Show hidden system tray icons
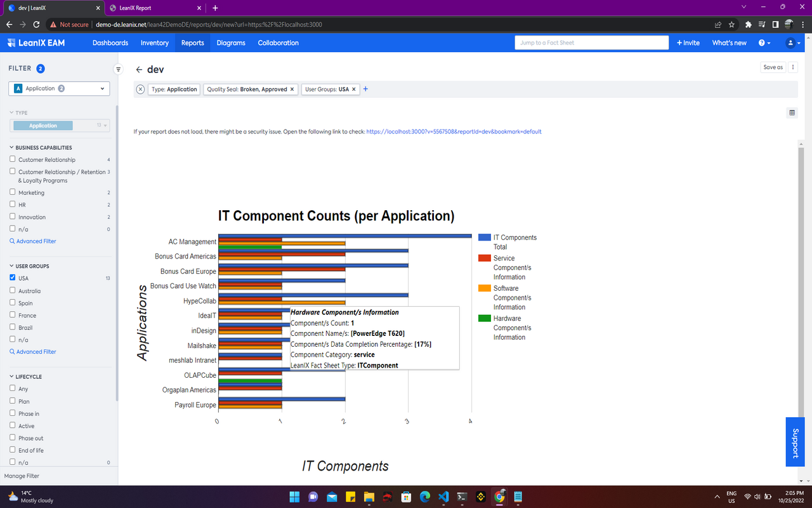Viewport: 812px width, 508px height. tap(717, 497)
